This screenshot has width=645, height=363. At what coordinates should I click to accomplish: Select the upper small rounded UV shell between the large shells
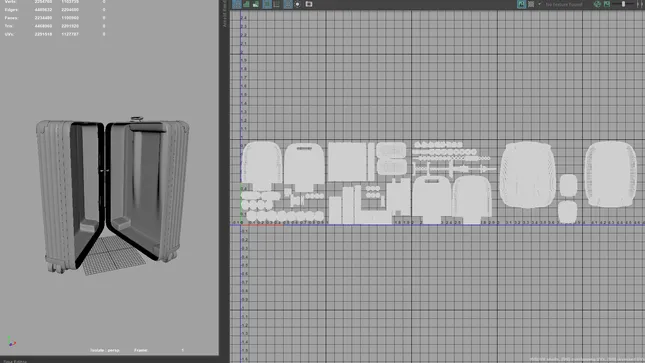[x=568, y=185]
